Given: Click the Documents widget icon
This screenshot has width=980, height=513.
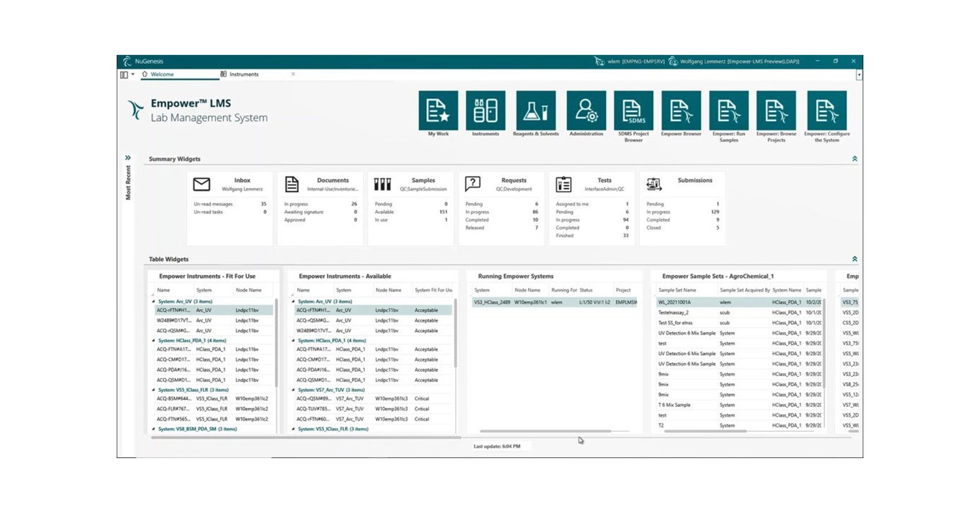Looking at the screenshot, I should pos(292,184).
